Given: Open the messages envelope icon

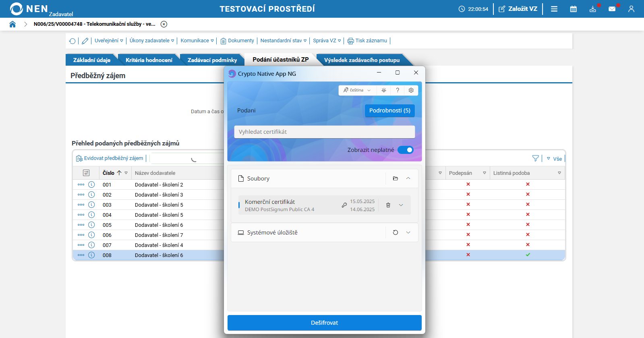Looking at the screenshot, I should pyautogui.click(x=612, y=9).
